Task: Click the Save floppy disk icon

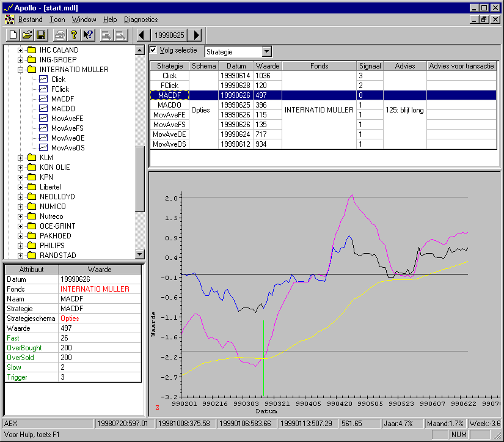Action: [41, 35]
